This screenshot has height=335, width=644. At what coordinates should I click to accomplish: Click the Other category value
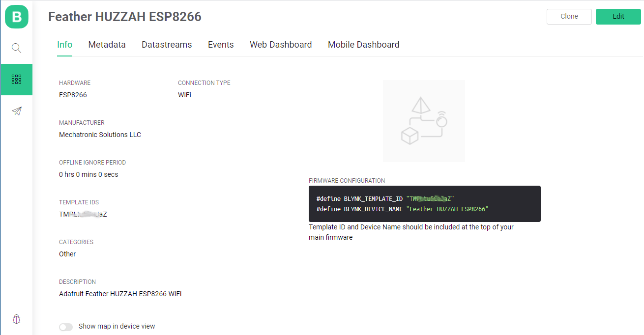(x=67, y=254)
